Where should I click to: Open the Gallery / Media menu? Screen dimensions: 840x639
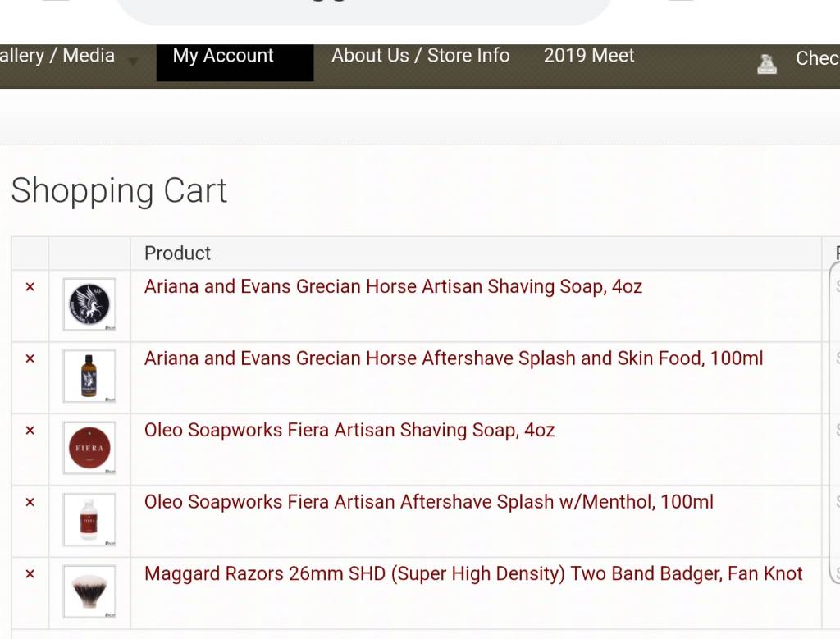pyautogui.click(x=57, y=56)
